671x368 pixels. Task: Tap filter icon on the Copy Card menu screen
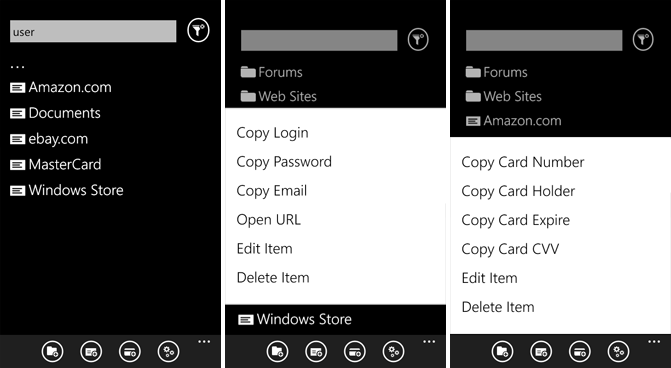tap(643, 40)
